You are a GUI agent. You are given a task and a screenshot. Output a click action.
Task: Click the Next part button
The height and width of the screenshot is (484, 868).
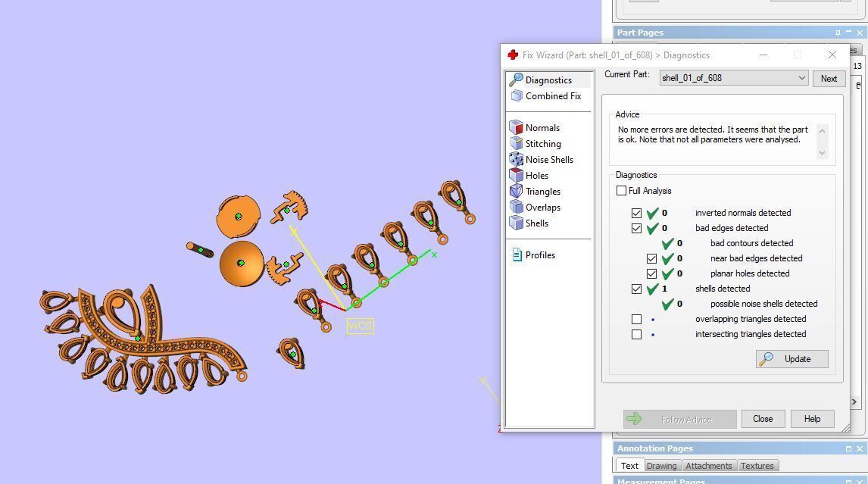[x=829, y=79]
